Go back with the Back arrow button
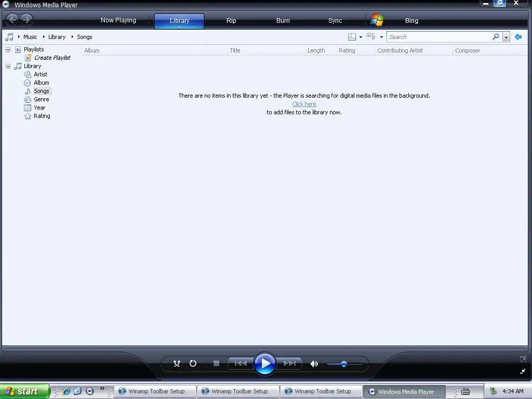 click(x=12, y=20)
